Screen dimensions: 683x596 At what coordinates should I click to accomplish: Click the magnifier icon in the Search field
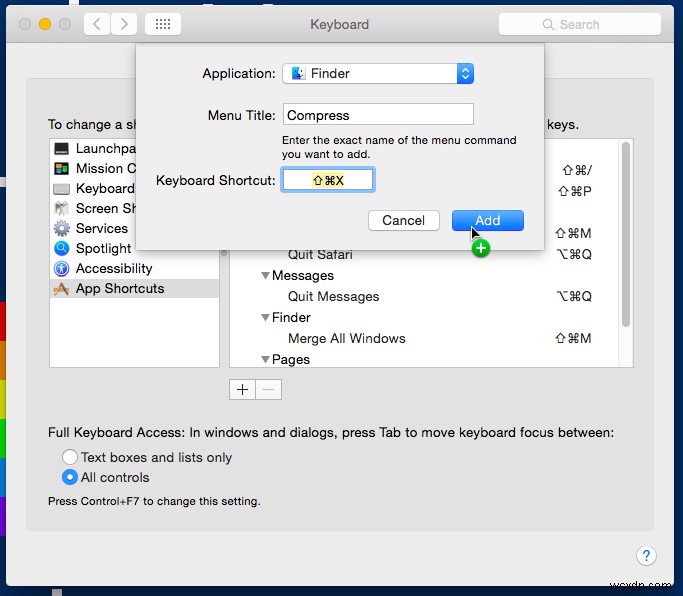pyautogui.click(x=548, y=24)
